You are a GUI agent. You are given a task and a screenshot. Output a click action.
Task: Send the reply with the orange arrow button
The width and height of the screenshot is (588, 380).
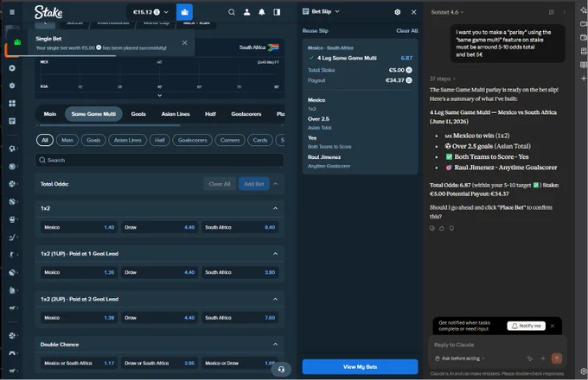pos(557,358)
